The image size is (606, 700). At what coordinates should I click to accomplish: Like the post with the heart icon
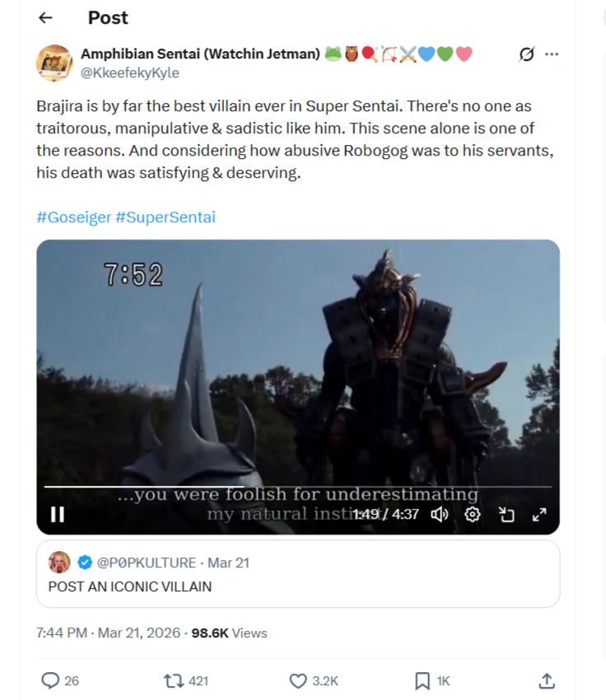tap(299, 680)
